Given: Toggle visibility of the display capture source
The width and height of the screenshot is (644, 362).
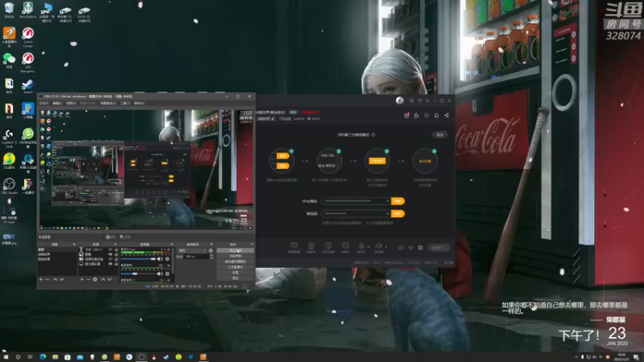Looking at the screenshot, I should [110, 264].
